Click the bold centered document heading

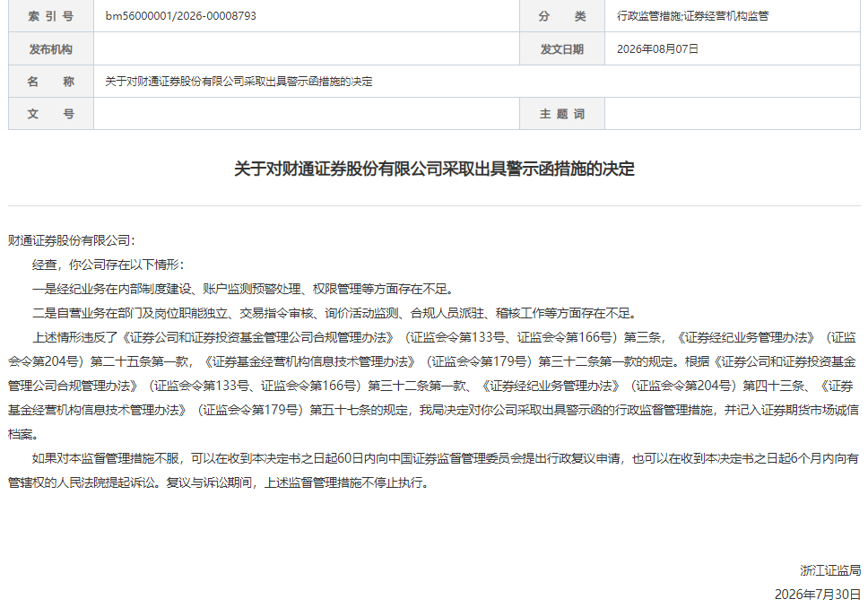(434, 169)
